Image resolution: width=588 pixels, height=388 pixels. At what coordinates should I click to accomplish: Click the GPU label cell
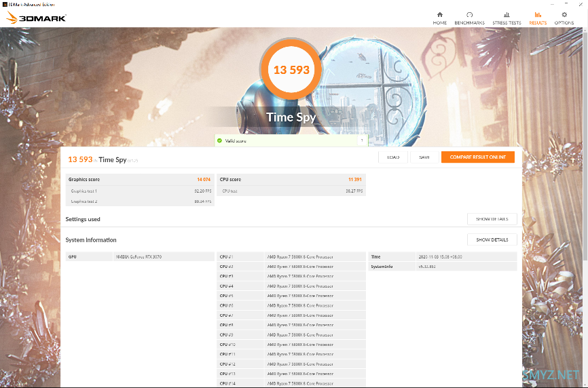tap(89, 257)
